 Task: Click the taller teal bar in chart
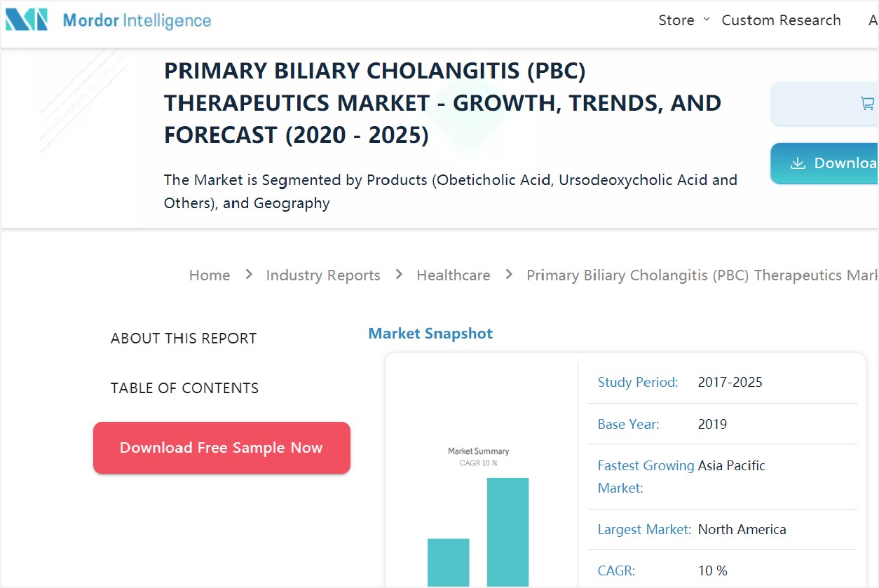pyautogui.click(x=508, y=533)
